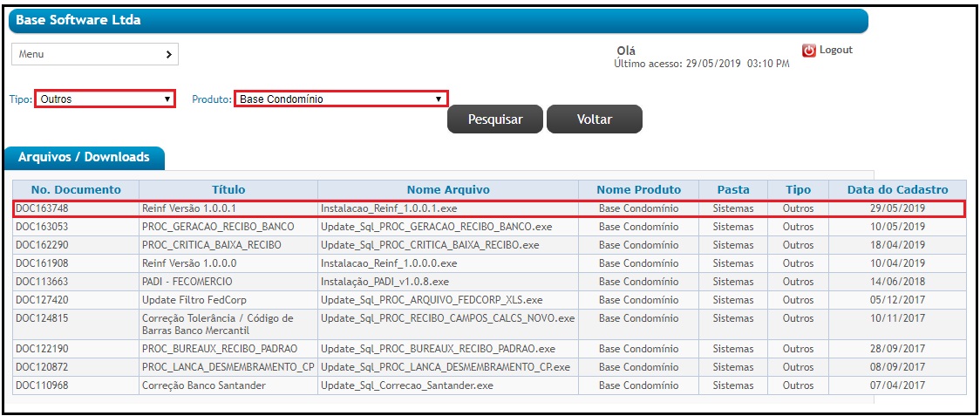Click document number DOC163053
The width and height of the screenshot is (980, 416).
pyautogui.click(x=41, y=227)
